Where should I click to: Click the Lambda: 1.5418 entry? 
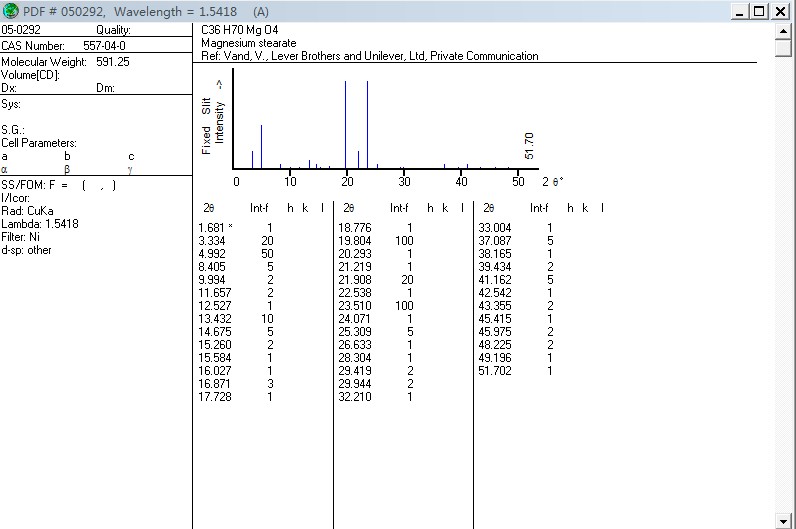(40, 224)
